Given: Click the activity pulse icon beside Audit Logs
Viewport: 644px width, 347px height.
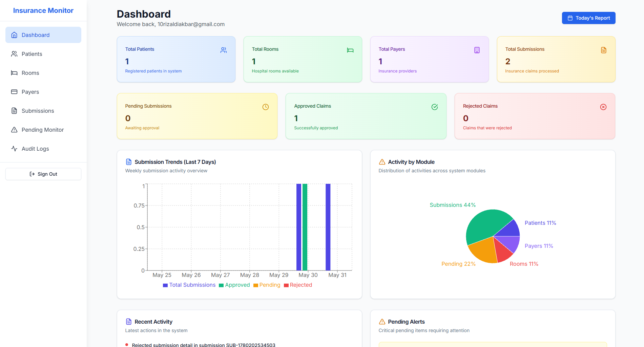Looking at the screenshot, I should pyautogui.click(x=14, y=149).
